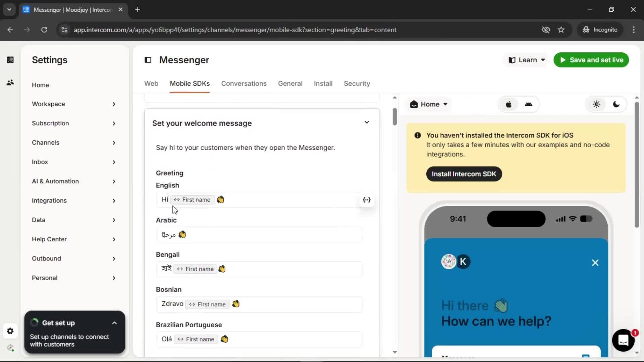
Task: Collapse the Get set up card
Action: [x=114, y=323]
